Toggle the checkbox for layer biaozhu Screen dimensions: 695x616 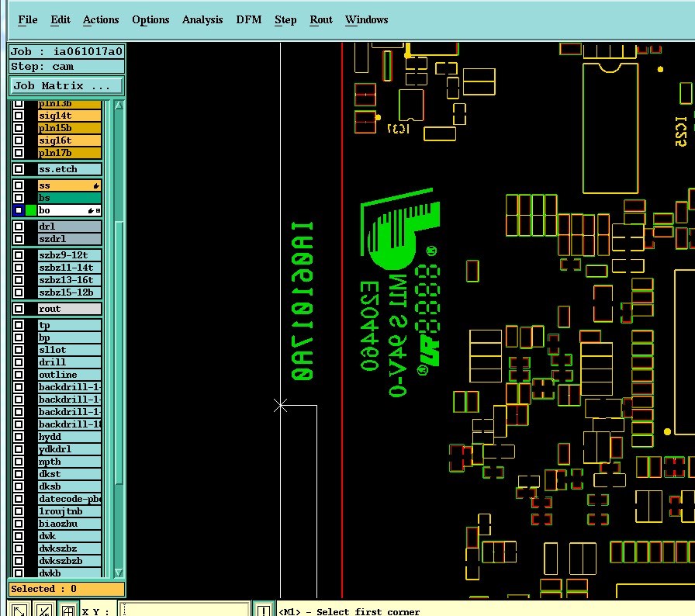point(19,524)
